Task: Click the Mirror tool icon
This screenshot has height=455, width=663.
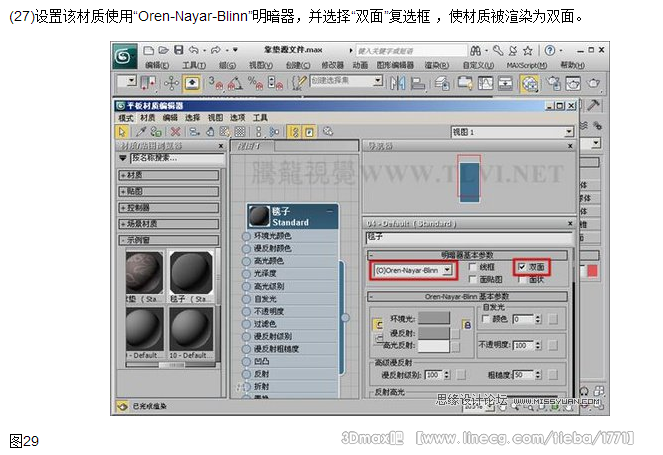Action: (397, 83)
